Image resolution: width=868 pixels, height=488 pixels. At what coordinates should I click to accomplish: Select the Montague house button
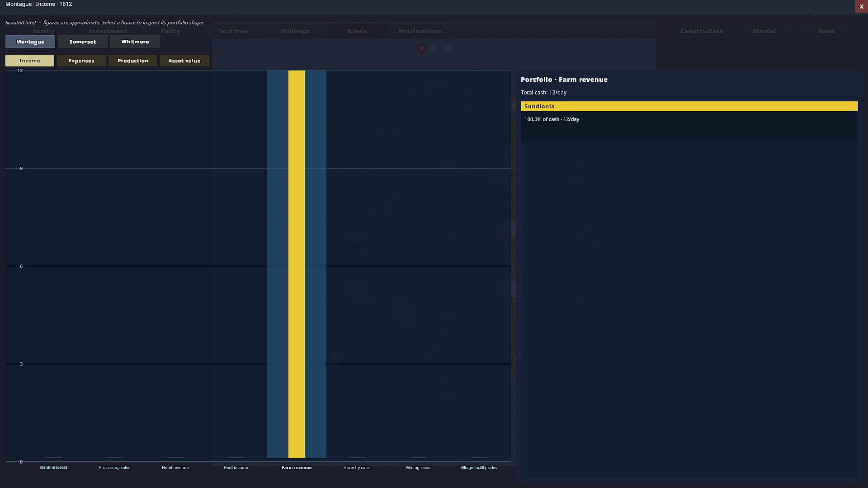pos(30,42)
